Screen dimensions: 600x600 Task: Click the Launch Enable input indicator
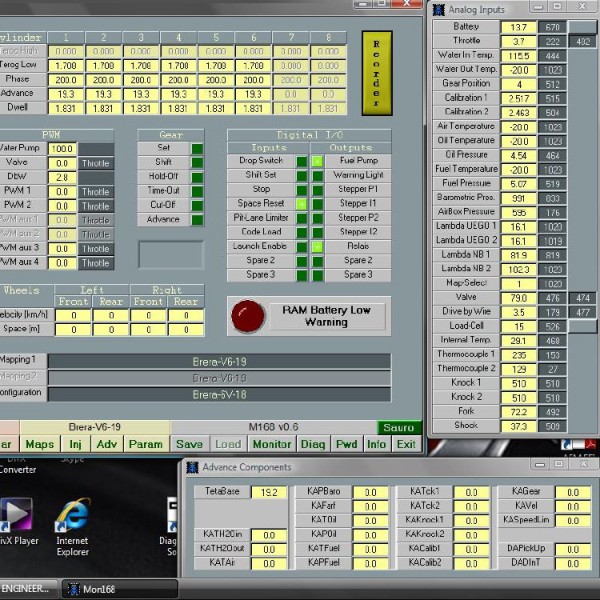301,246
